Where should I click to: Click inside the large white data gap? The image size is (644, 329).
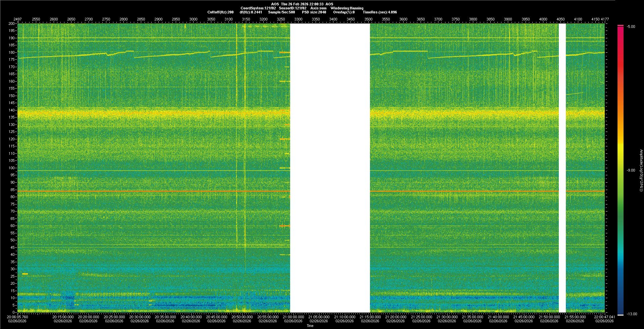pos(330,168)
